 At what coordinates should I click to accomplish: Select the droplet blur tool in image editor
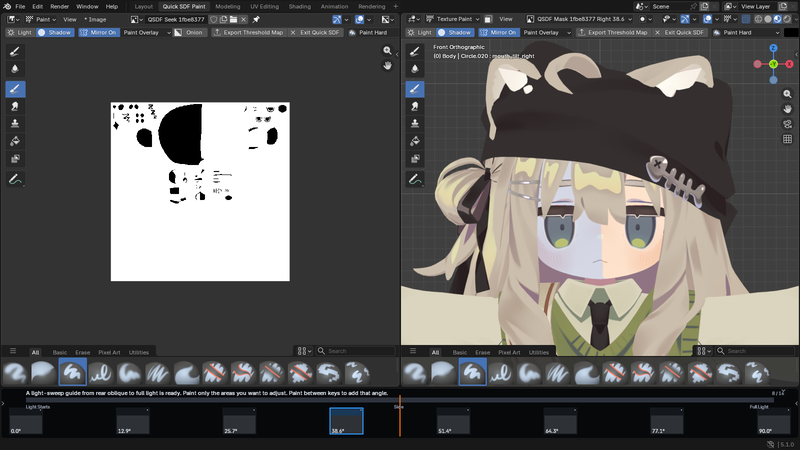pyautogui.click(x=15, y=69)
